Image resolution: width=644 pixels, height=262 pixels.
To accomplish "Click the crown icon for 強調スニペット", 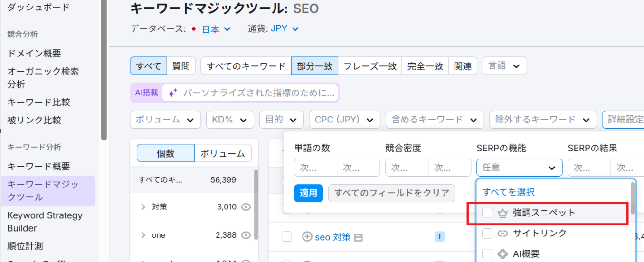I will click(x=502, y=213).
